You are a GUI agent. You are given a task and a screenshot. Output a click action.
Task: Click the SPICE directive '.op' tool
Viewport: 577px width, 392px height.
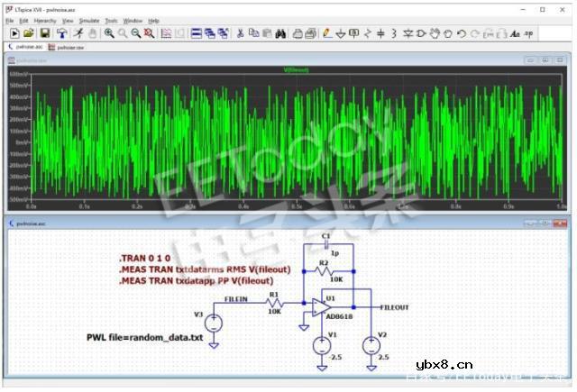click(x=528, y=33)
